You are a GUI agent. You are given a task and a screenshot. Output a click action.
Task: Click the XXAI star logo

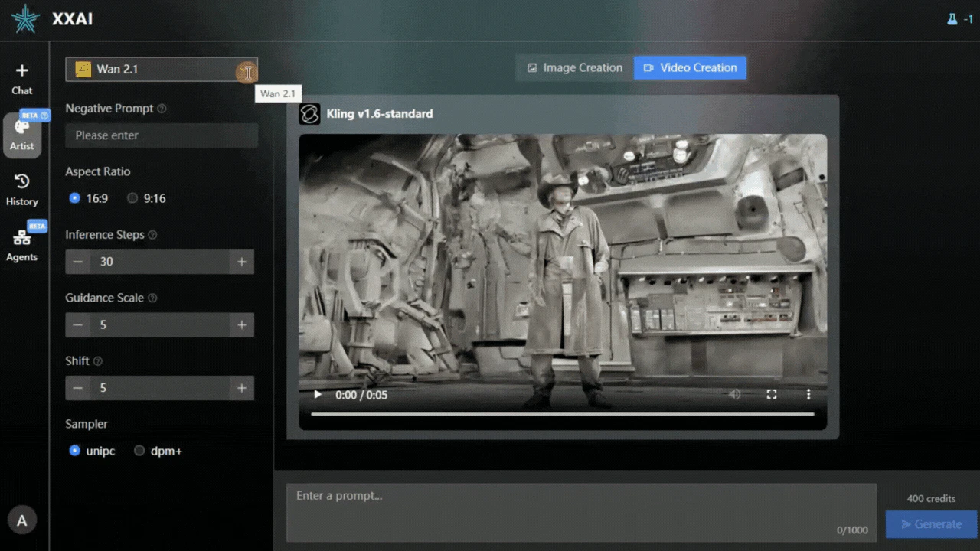point(25,19)
